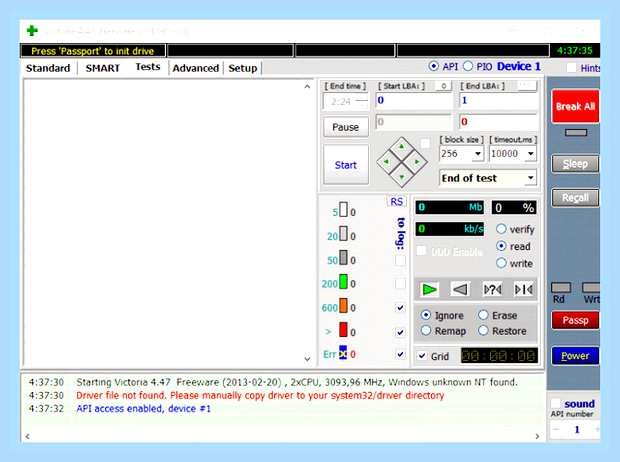This screenshot has height=462, width=620.
Task: Click the green play forward icon
Action: pos(429,290)
